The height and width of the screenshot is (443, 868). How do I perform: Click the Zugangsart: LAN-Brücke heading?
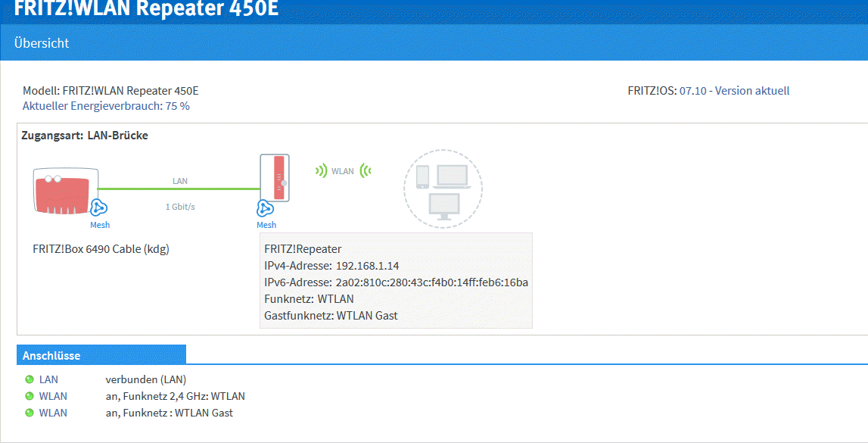click(x=85, y=136)
